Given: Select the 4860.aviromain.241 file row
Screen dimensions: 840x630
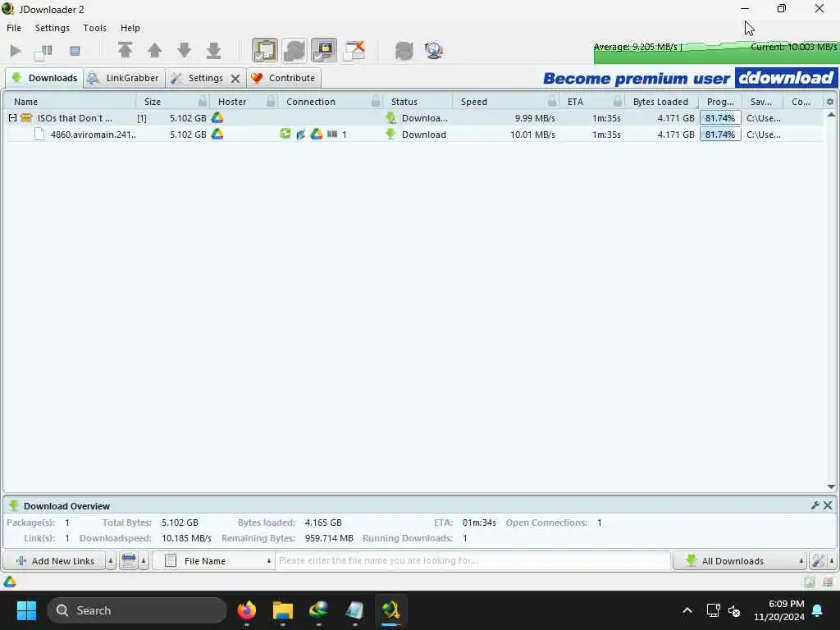Looking at the screenshot, I should click(x=413, y=135).
